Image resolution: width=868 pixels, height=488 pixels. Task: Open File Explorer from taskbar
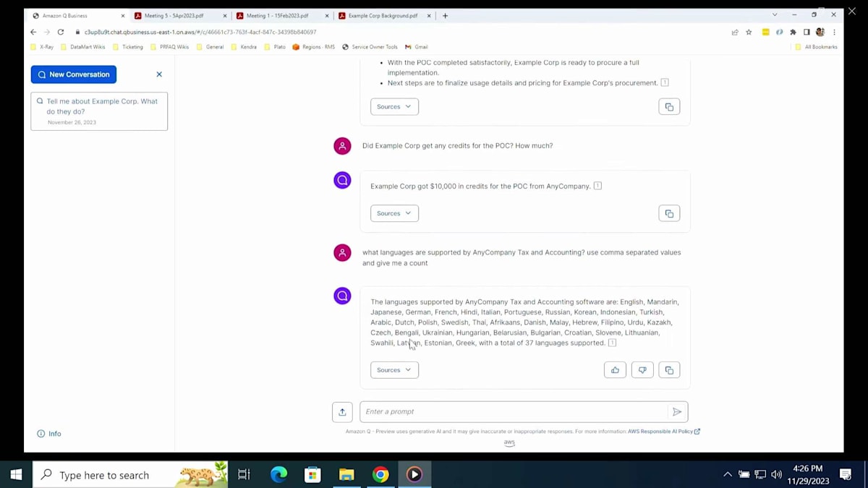(x=346, y=475)
